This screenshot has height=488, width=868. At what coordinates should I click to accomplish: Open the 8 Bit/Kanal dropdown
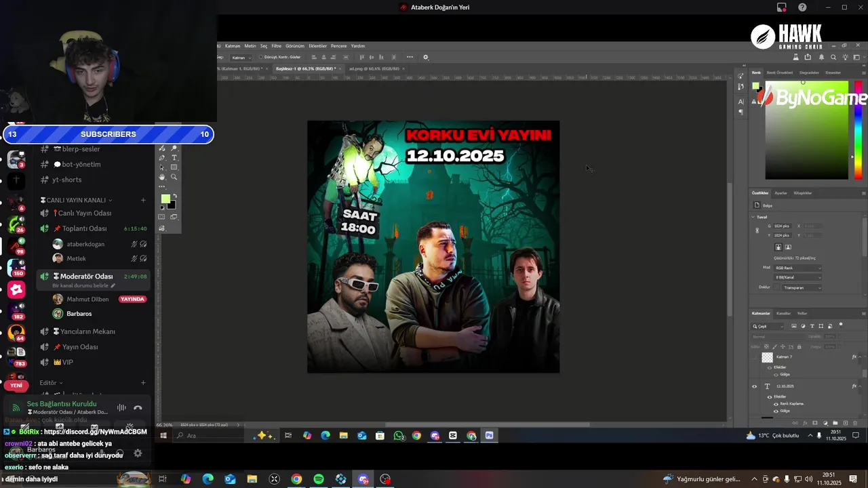point(798,277)
